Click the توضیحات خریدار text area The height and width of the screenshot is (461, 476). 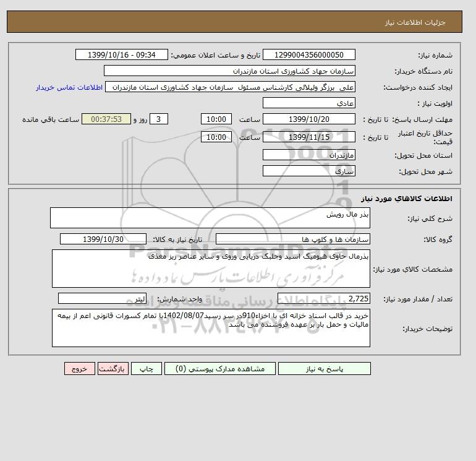[x=211, y=328]
